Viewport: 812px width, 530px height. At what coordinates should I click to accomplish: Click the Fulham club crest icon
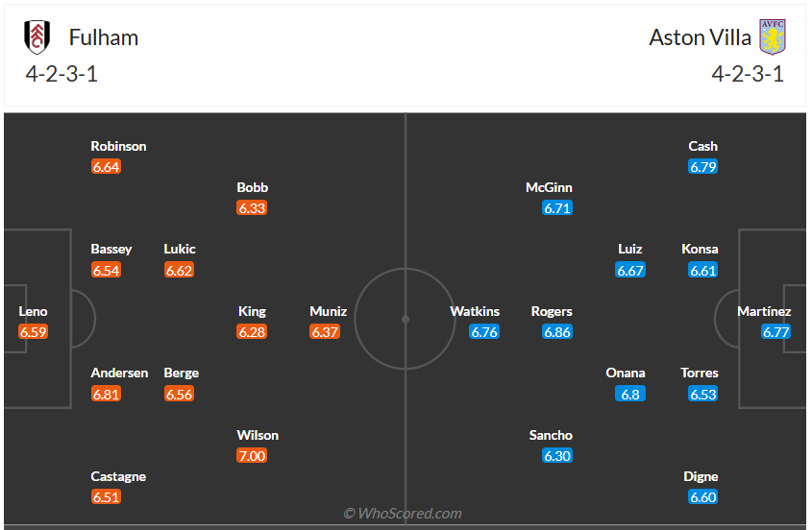pyautogui.click(x=38, y=37)
